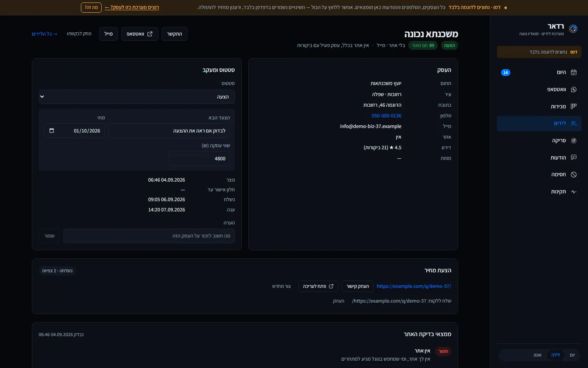Select אוטו automatic theme option

tap(537, 355)
